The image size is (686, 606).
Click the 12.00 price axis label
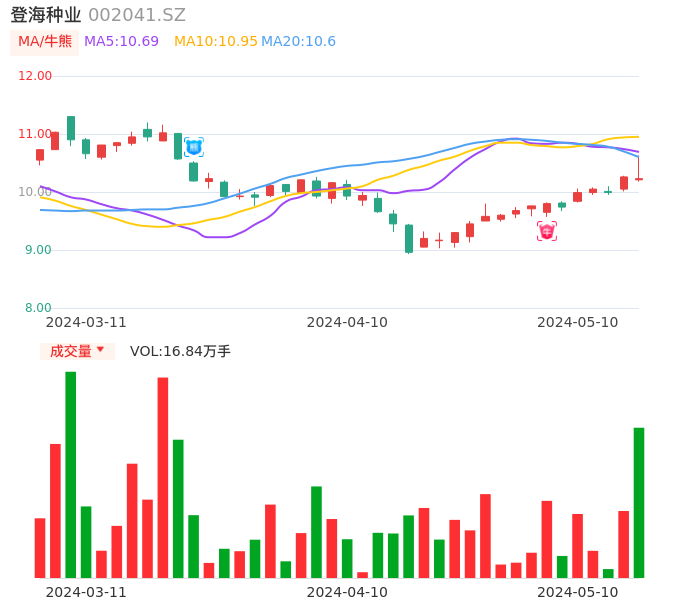click(36, 76)
